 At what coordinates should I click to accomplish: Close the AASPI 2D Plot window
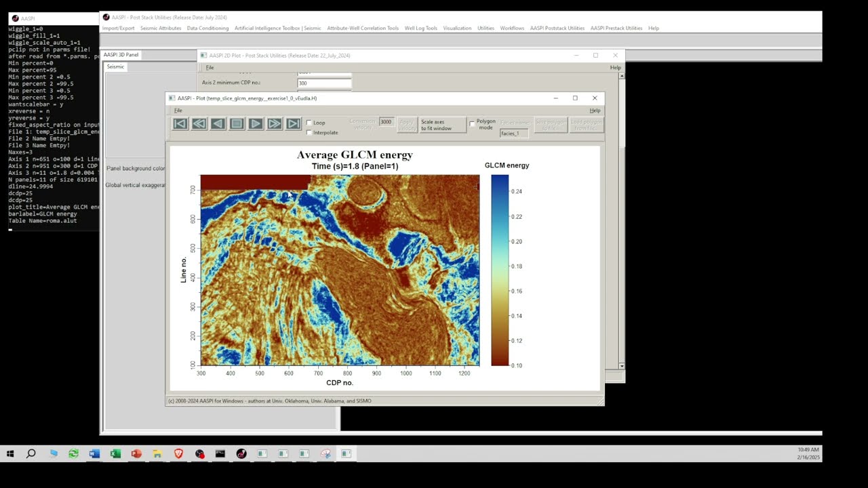pyautogui.click(x=615, y=56)
